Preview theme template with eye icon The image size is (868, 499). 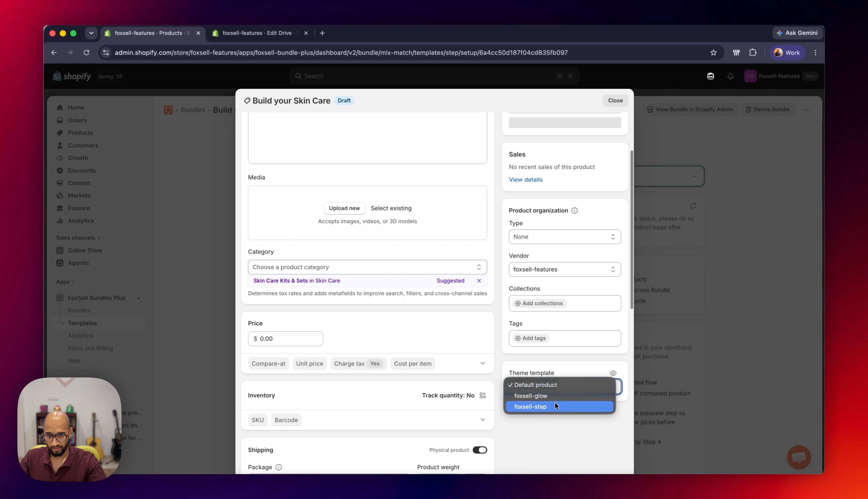click(x=613, y=373)
